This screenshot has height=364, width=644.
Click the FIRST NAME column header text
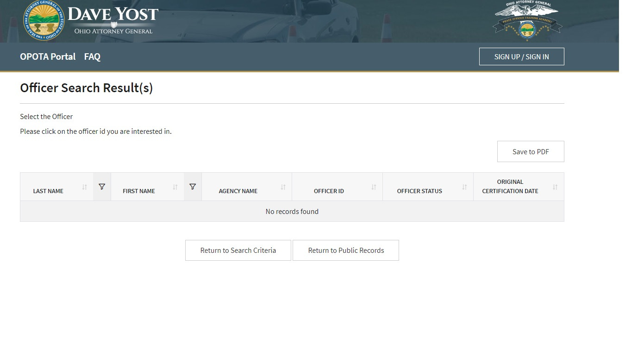(139, 191)
